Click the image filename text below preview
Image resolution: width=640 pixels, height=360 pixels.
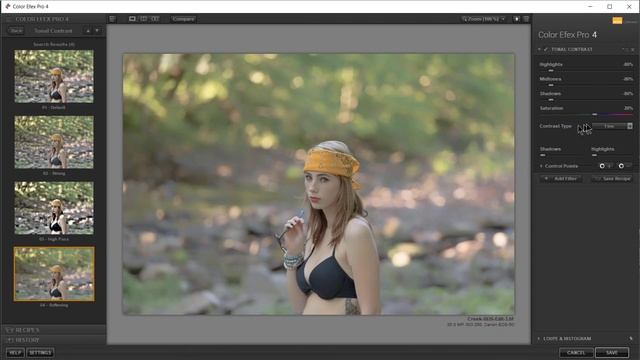pyautogui.click(x=490, y=319)
